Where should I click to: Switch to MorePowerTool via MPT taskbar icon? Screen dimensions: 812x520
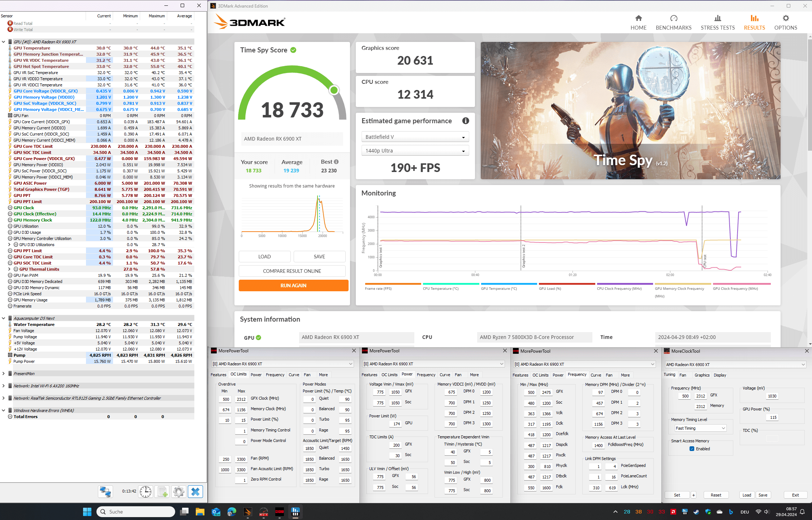click(280, 512)
